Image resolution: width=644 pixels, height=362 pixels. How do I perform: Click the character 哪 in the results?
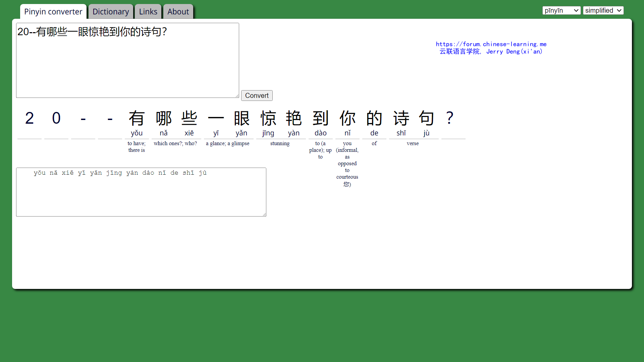(164, 118)
